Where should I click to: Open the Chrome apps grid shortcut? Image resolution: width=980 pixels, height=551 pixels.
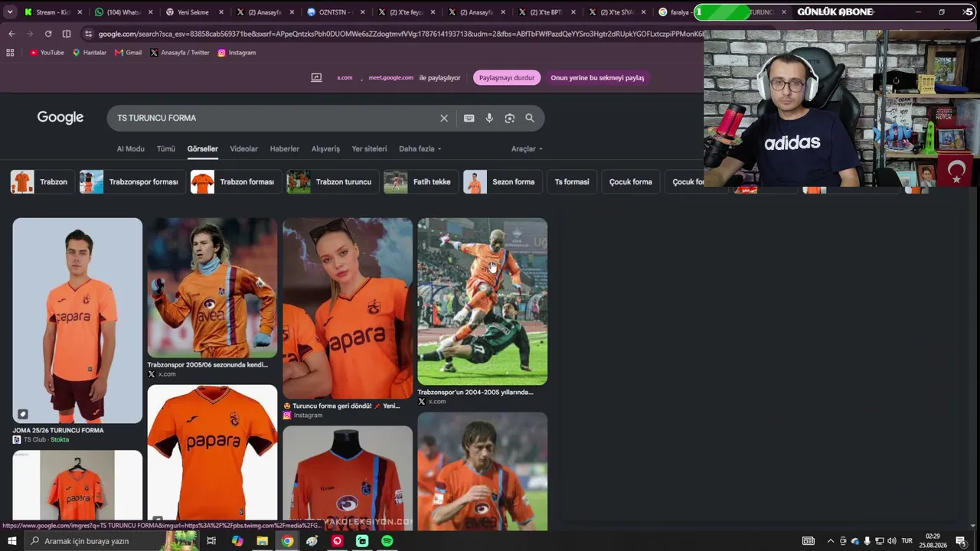point(10,53)
